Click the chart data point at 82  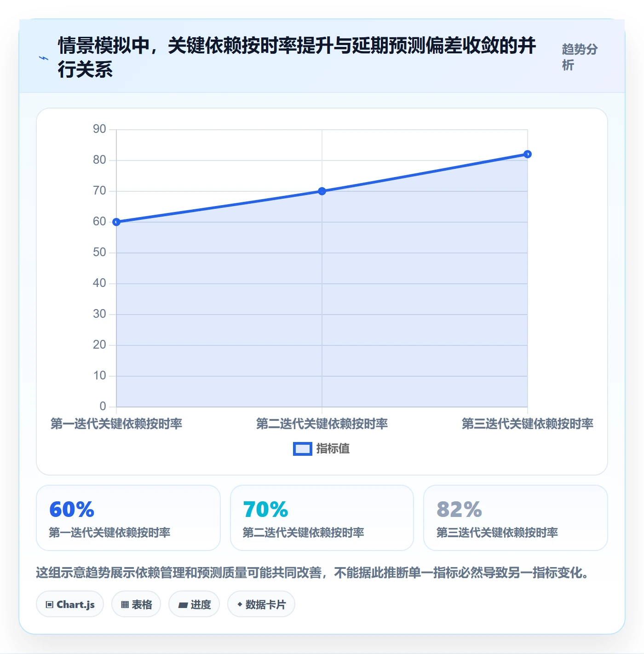528,154
